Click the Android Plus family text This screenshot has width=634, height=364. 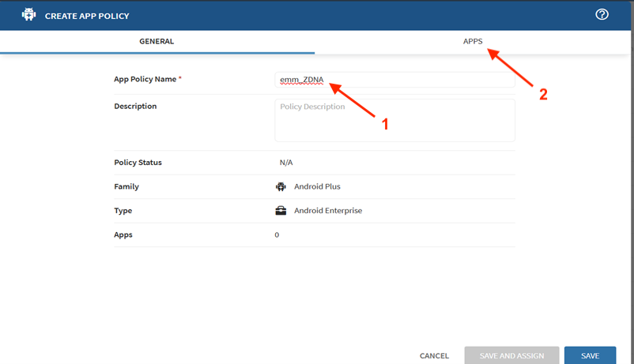tap(317, 187)
